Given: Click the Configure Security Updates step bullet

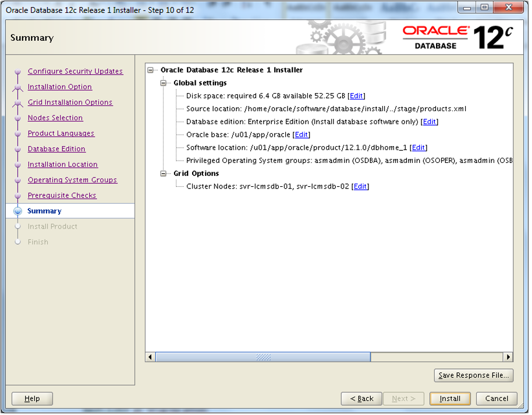Looking at the screenshot, I should click(x=17, y=72).
